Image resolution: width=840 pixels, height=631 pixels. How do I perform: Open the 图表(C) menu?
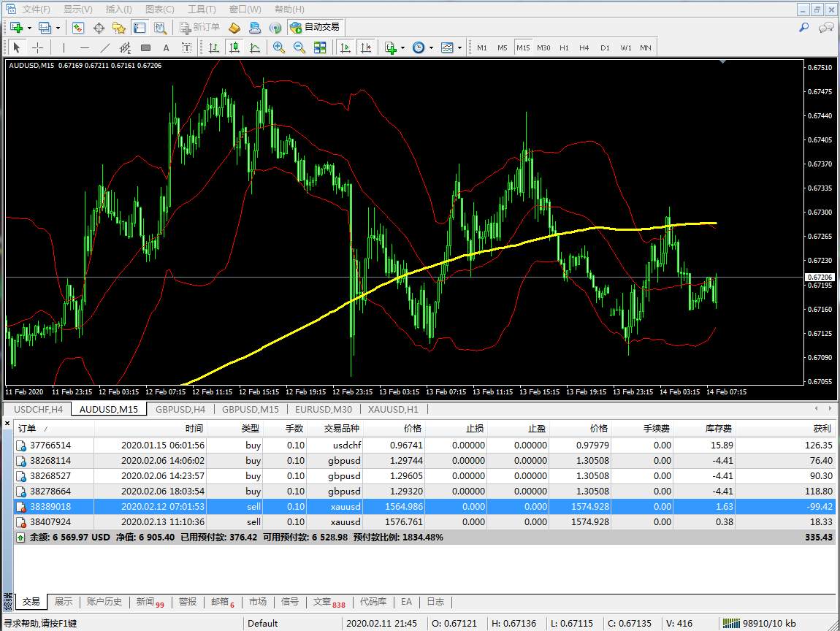pyautogui.click(x=160, y=9)
